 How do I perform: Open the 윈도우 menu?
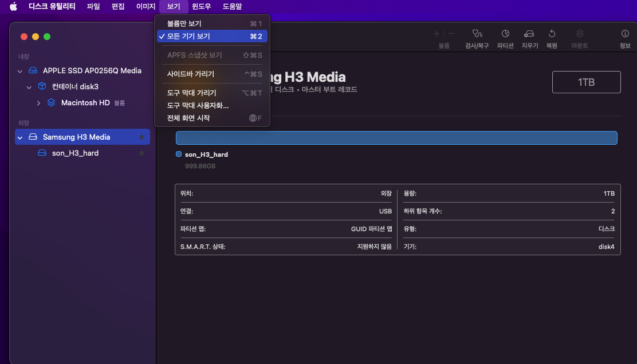(x=201, y=6)
